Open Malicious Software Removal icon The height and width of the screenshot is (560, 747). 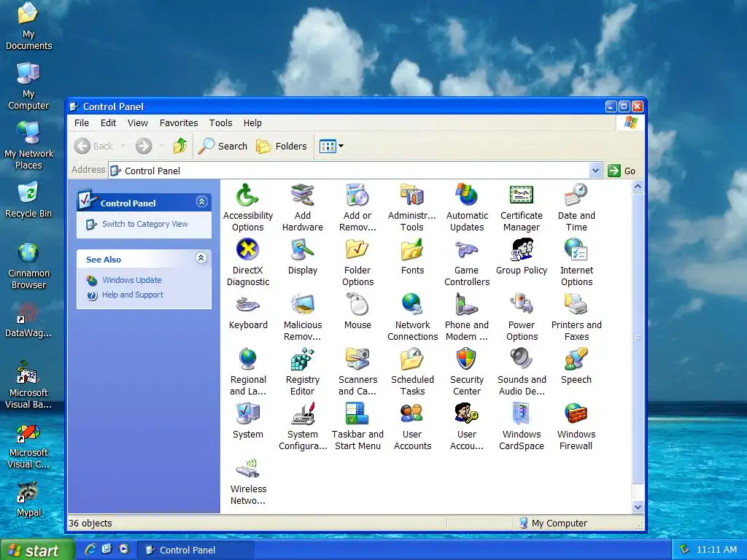click(x=303, y=305)
